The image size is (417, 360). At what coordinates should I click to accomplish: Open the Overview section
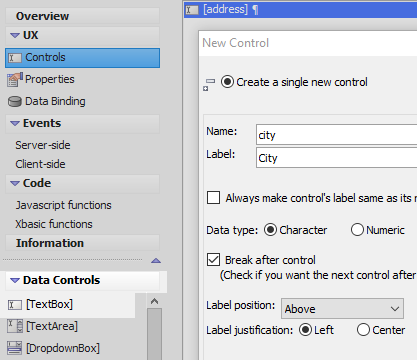tap(82, 16)
